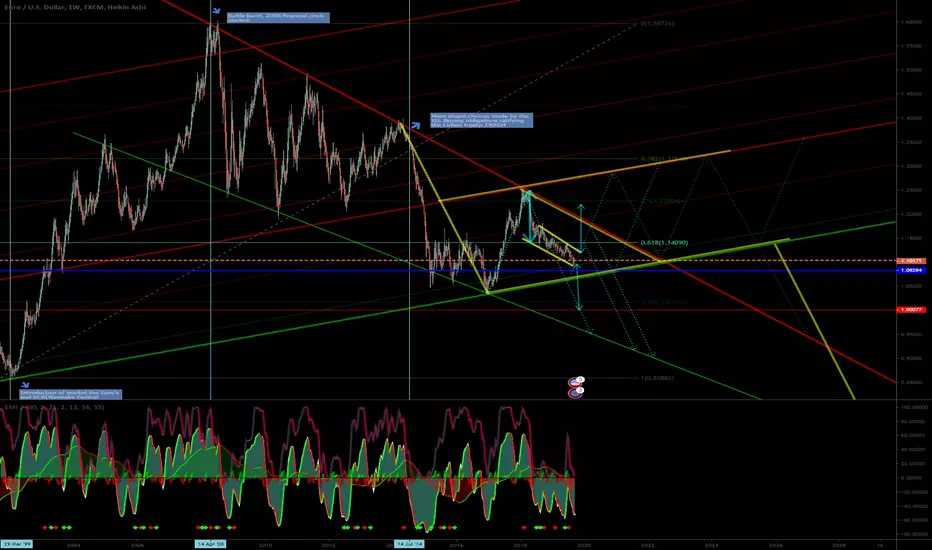
Task: Click the '29 Mar '99' date marker
Action: point(17,544)
